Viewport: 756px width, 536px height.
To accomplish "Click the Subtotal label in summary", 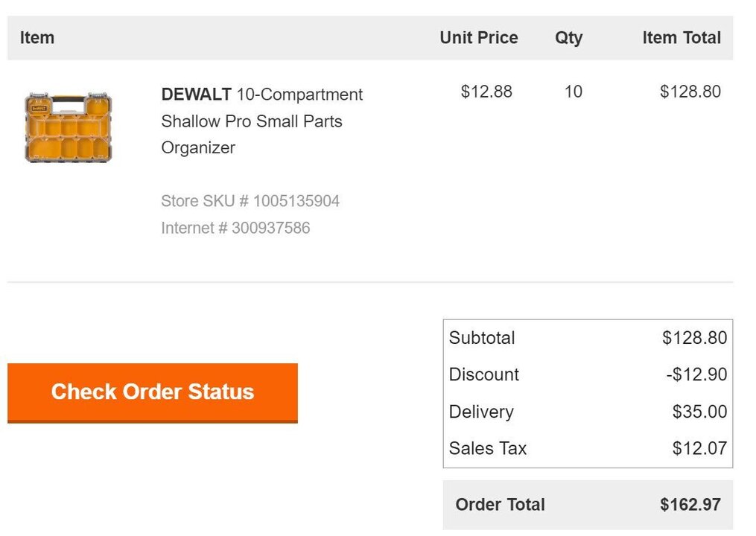I will [482, 338].
